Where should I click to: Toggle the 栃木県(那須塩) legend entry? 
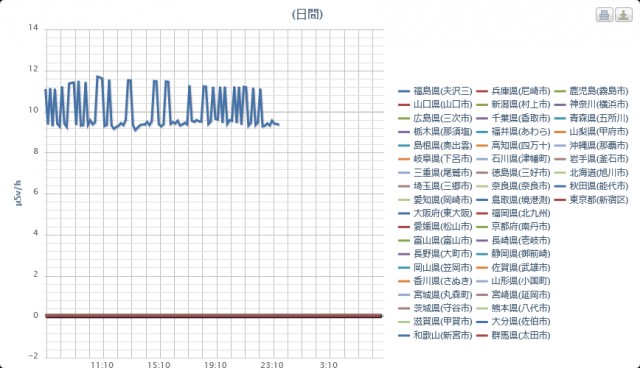point(435,131)
